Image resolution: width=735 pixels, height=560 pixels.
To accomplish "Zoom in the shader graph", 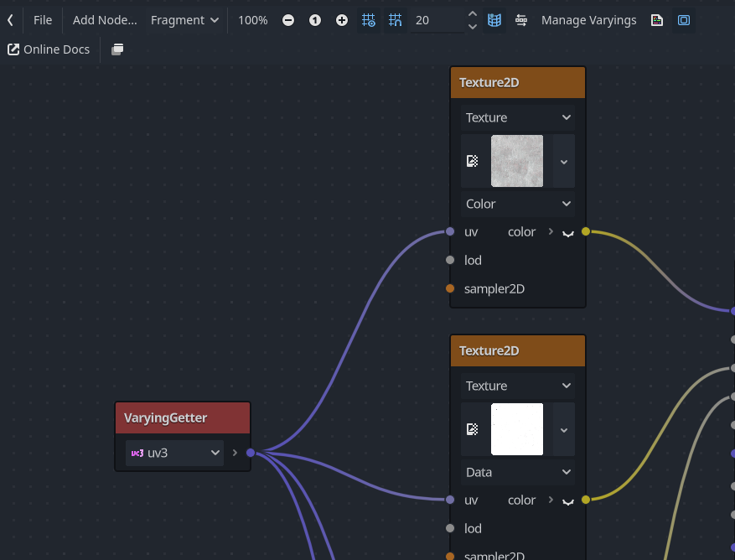I will click(342, 20).
